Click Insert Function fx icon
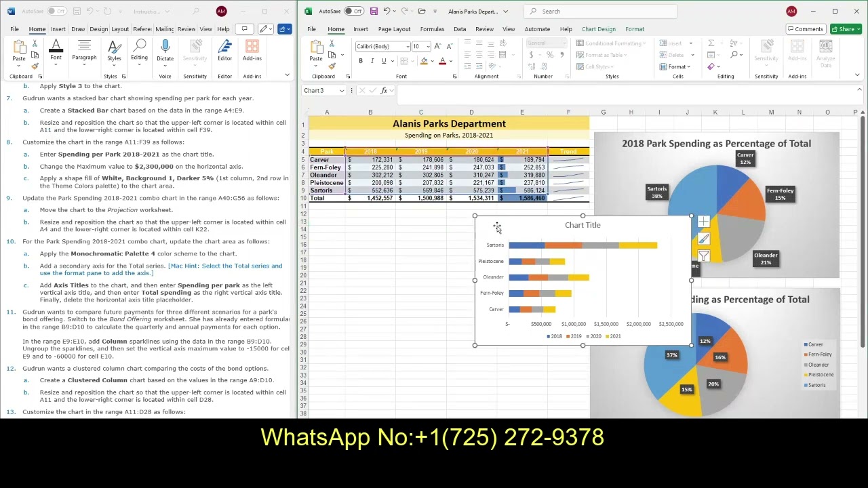868x488 pixels. tap(384, 90)
